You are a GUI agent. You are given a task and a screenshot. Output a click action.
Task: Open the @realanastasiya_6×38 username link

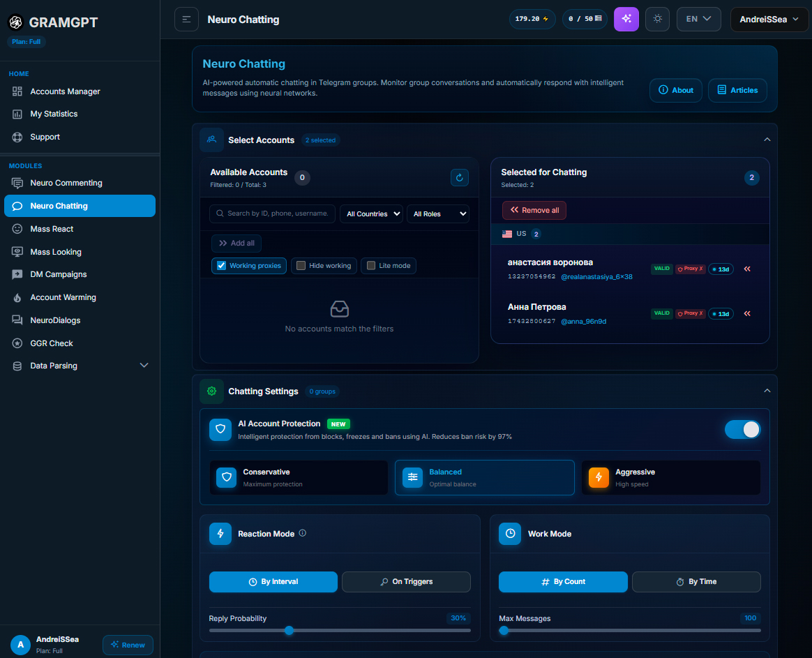coord(596,277)
